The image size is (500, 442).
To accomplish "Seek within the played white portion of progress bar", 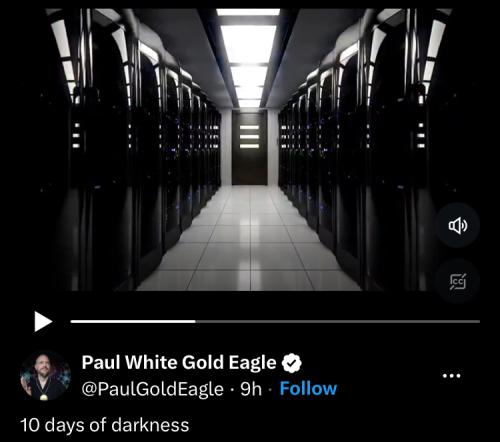I will pyautogui.click(x=133, y=322).
